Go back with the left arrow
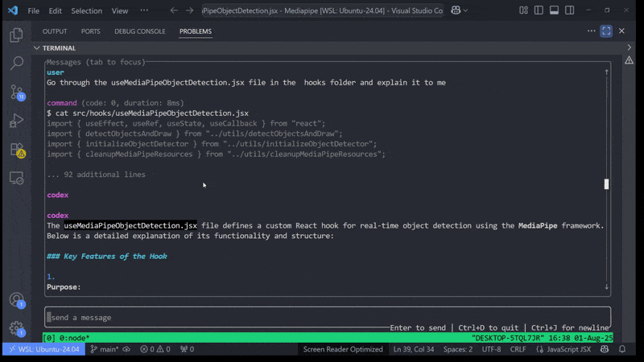This screenshot has width=644, height=362. (x=174, y=10)
